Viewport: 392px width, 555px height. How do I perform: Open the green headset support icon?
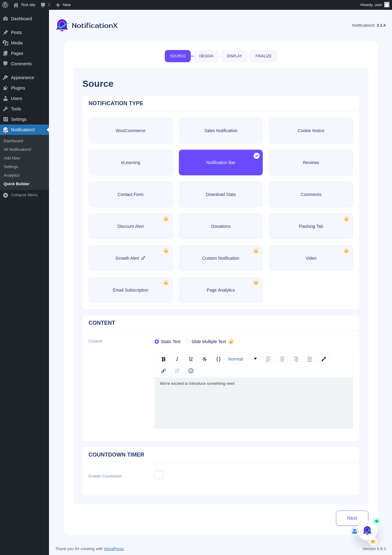tap(377, 521)
